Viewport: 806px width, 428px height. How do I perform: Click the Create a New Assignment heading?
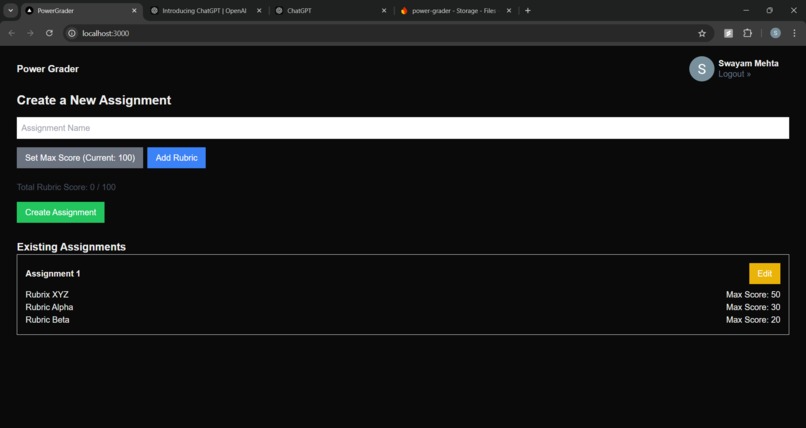coord(94,100)
